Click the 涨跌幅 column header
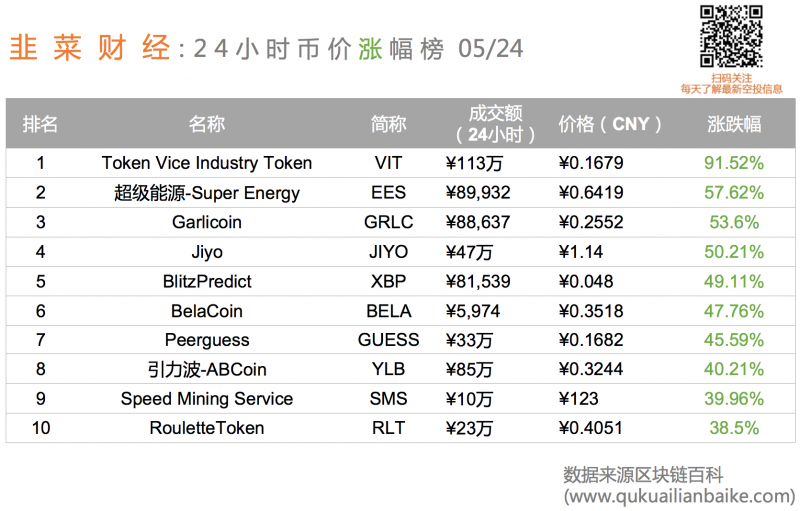This screenshot has height=511, width=800. click(734, 124)
